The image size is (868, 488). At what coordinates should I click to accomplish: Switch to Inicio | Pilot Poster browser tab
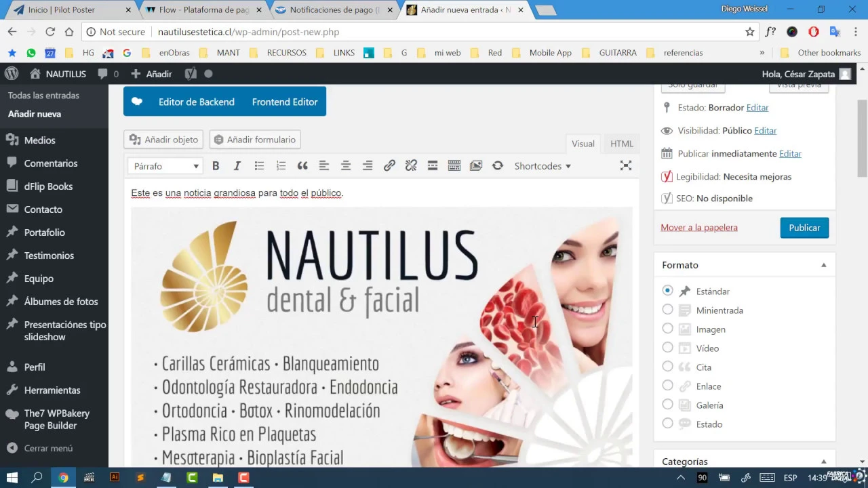(70, 10)
